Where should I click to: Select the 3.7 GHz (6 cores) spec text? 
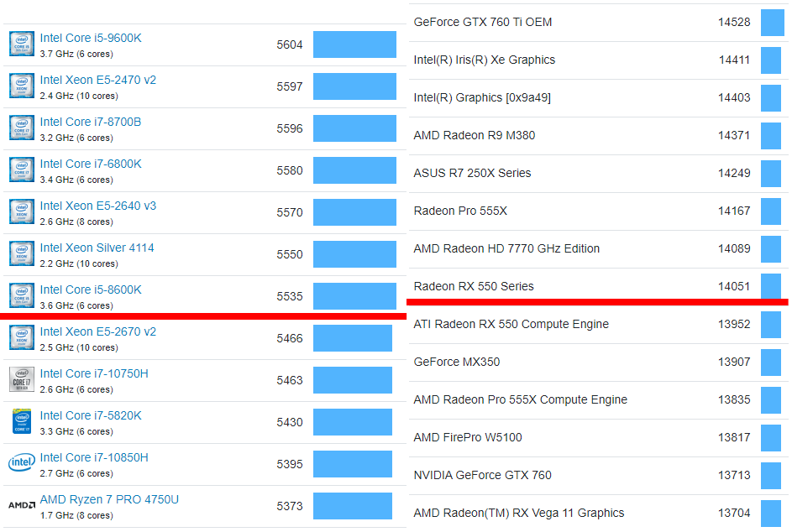[76, 54]
